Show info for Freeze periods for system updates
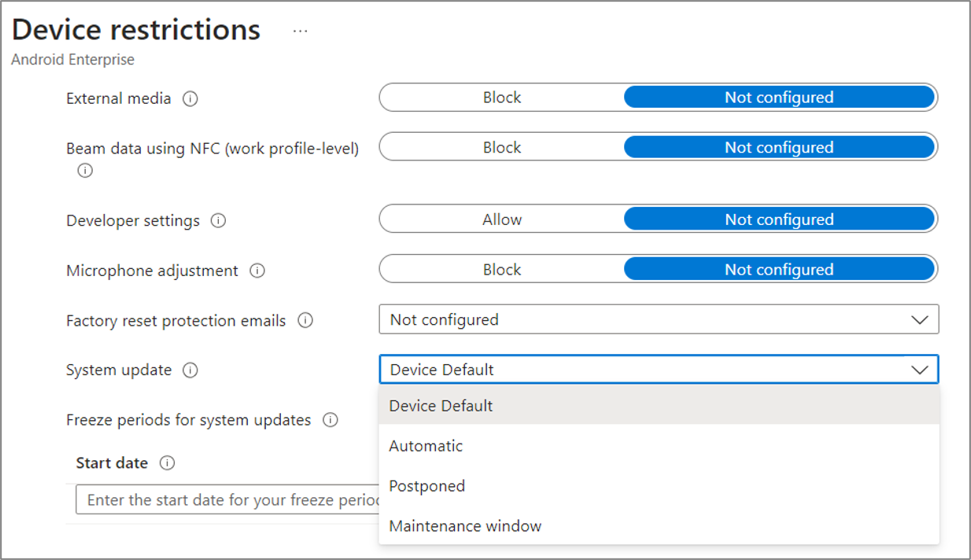Viewport: 971px width, 560px height. pos(330,420)
